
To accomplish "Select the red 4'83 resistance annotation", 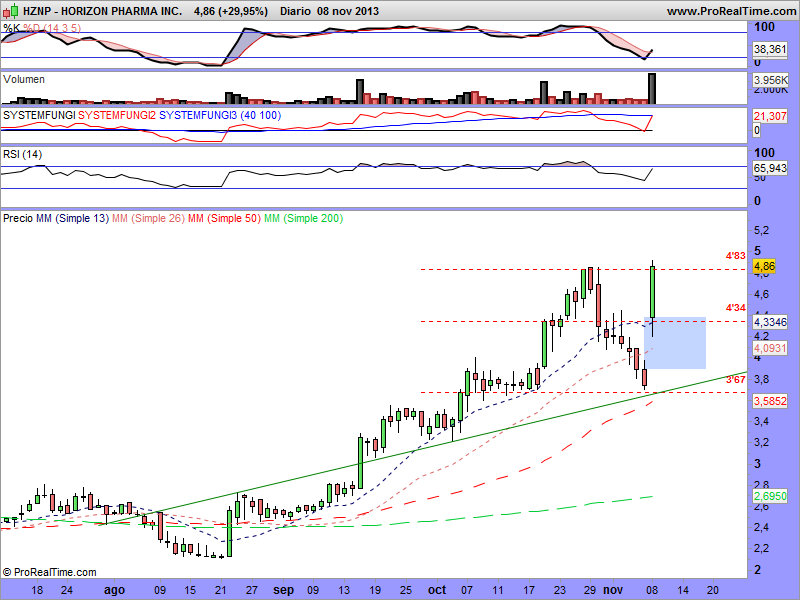I will (736, 256).
